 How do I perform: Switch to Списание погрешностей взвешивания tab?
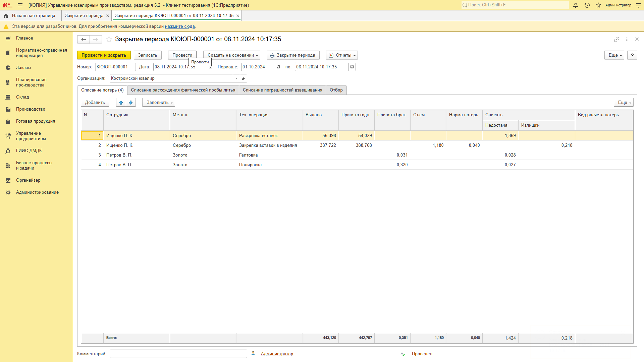[x=282, y=90]
